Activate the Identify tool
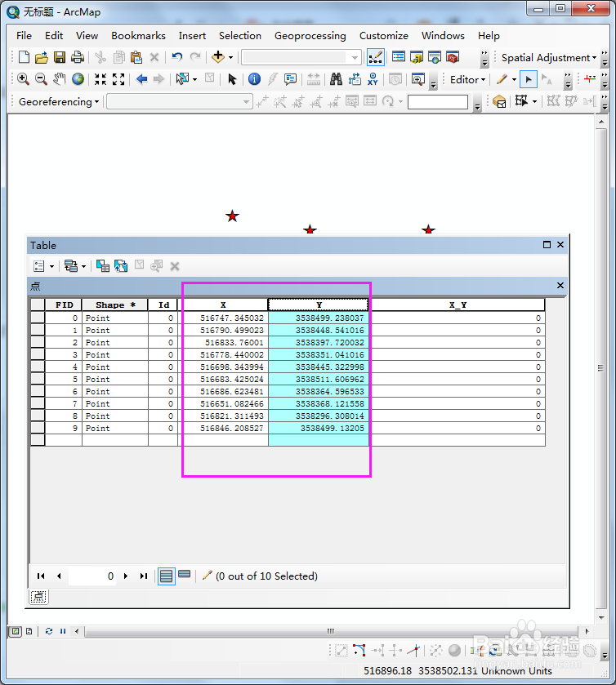The width and height of the screenshot is (616, 685). (254, 79)
